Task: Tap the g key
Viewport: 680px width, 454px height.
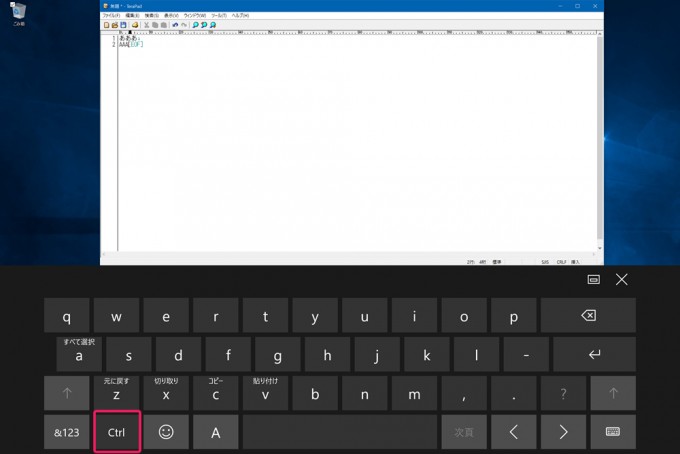Action: pos(278,354)
